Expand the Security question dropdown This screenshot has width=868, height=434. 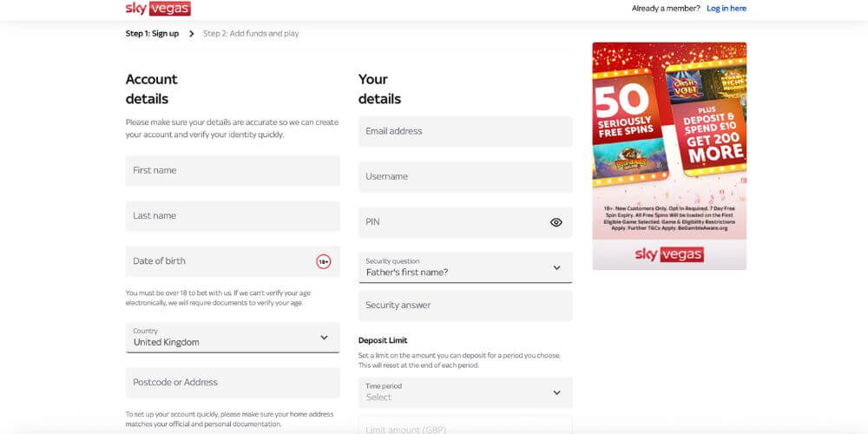coord(465,267)
